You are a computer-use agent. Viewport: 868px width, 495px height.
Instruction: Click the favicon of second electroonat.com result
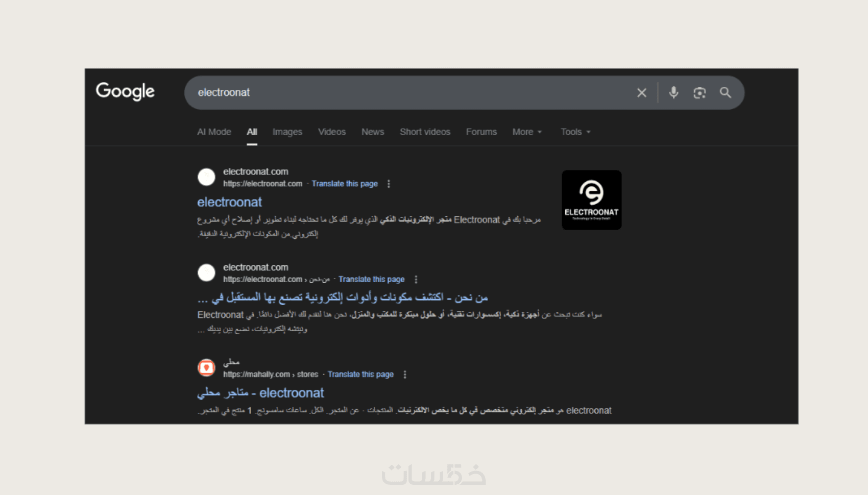coord(206,273)
